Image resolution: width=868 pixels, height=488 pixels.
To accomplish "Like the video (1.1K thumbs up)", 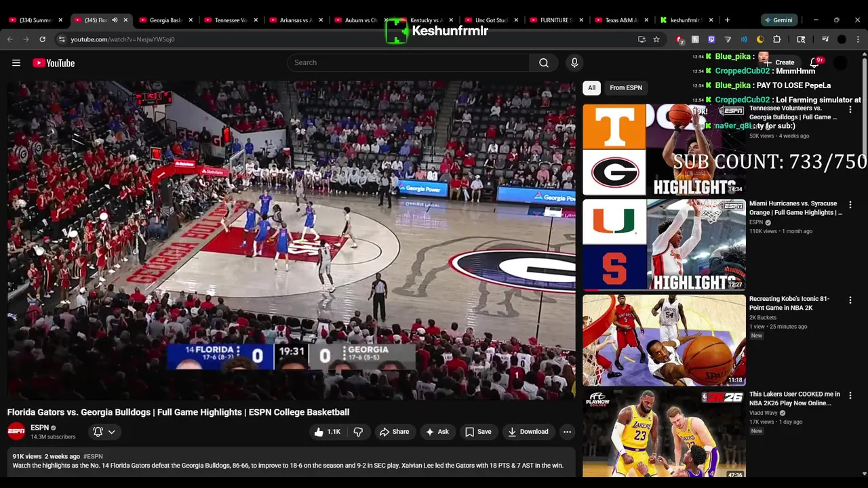I will point(327,432).
